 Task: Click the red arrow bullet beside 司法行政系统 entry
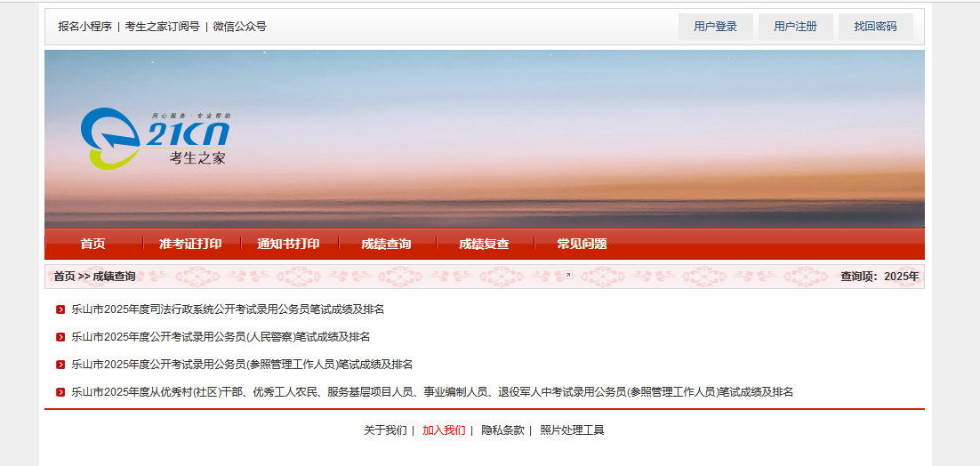pyautogui.click(x=60, y=309)
